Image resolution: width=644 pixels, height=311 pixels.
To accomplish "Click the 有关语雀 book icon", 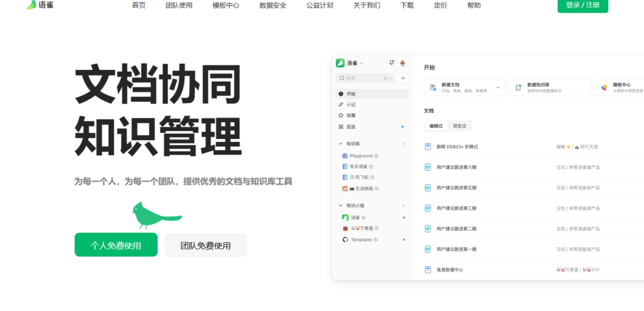I will pos(345,166).
